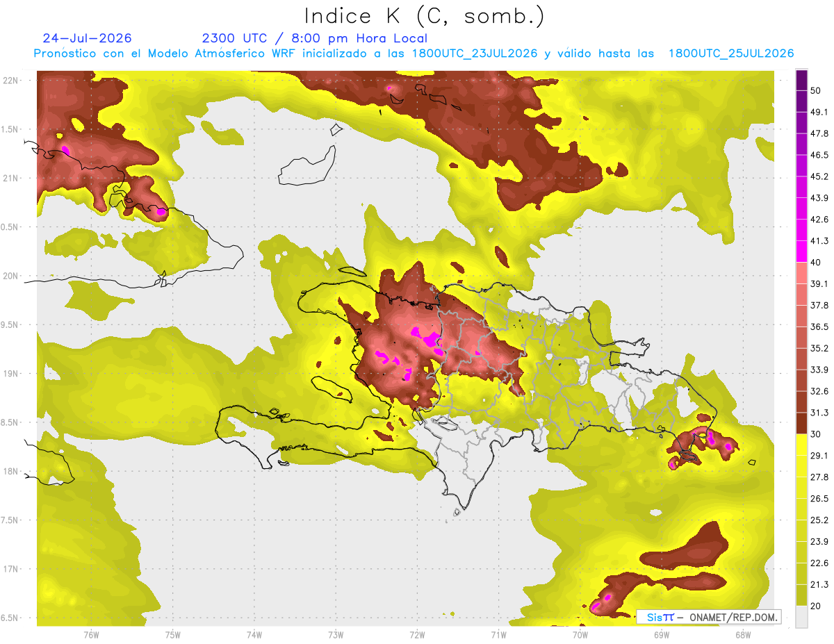Pick the dark brown swatch between 30 and 31.3

[x=801, y=423]
